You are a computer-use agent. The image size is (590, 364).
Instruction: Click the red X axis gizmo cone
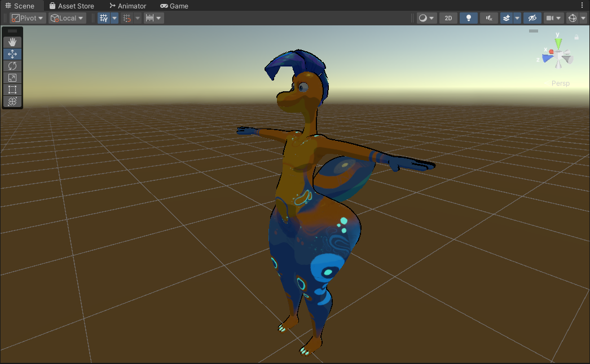click(x=551, y=52)
